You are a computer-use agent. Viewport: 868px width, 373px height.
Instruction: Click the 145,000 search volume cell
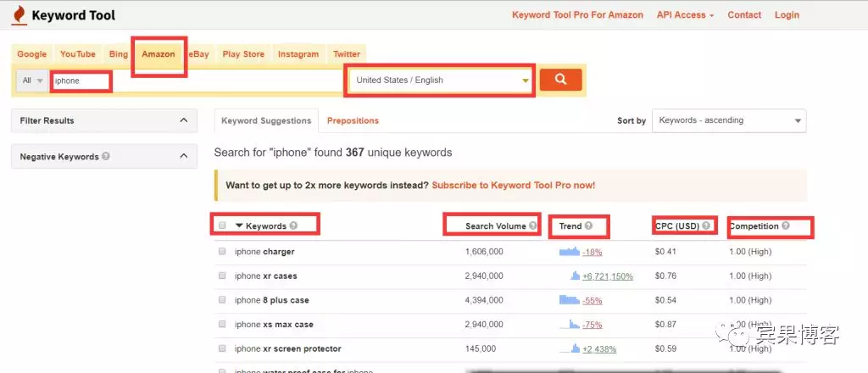(x=481, y=348)
